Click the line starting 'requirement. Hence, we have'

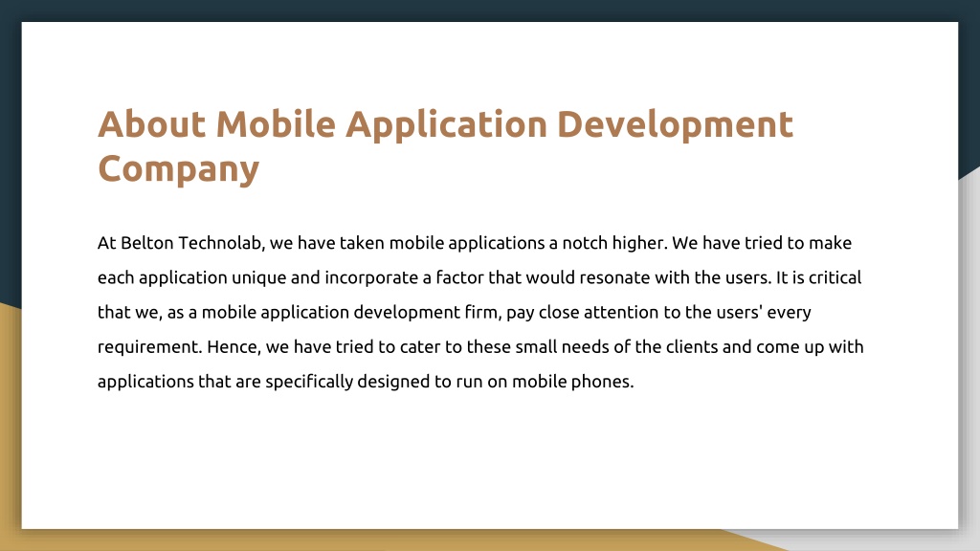pyautogui.click(x=480, y=346)
